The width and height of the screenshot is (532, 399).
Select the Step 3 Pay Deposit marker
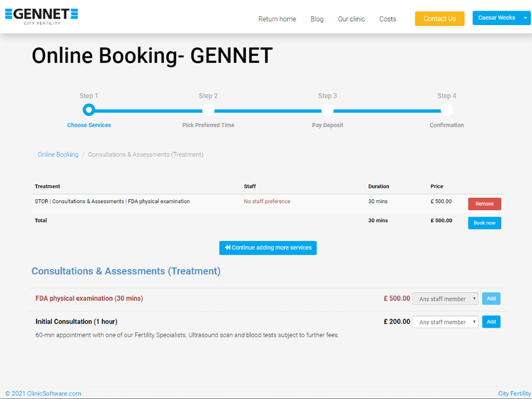[327, 110]
